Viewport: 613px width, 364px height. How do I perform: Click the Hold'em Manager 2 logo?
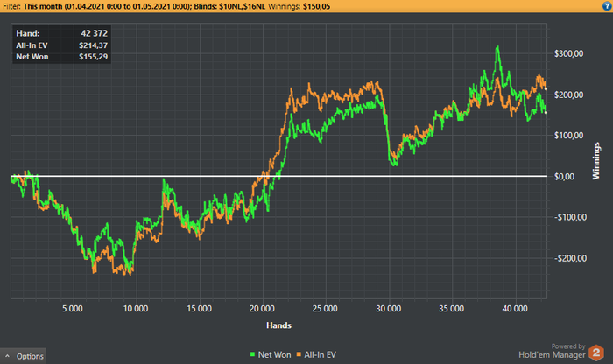pos(596,353)
